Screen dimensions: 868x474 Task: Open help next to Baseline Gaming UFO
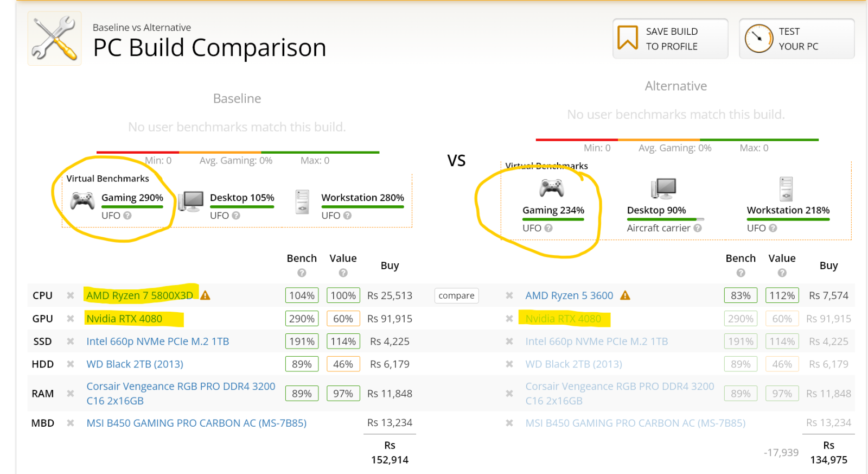pos(127,216)
